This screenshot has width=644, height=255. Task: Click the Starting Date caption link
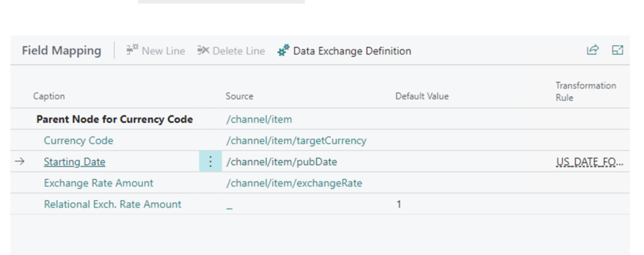click(74, 162)
